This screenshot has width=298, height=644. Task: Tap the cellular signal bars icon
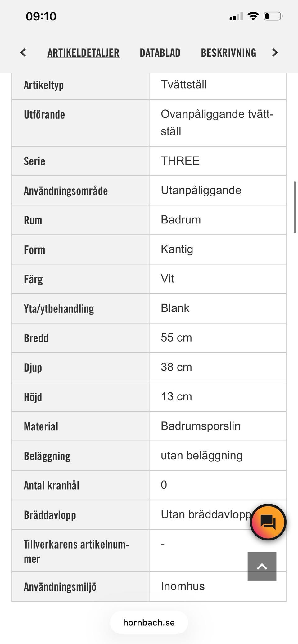coord(236,16)
